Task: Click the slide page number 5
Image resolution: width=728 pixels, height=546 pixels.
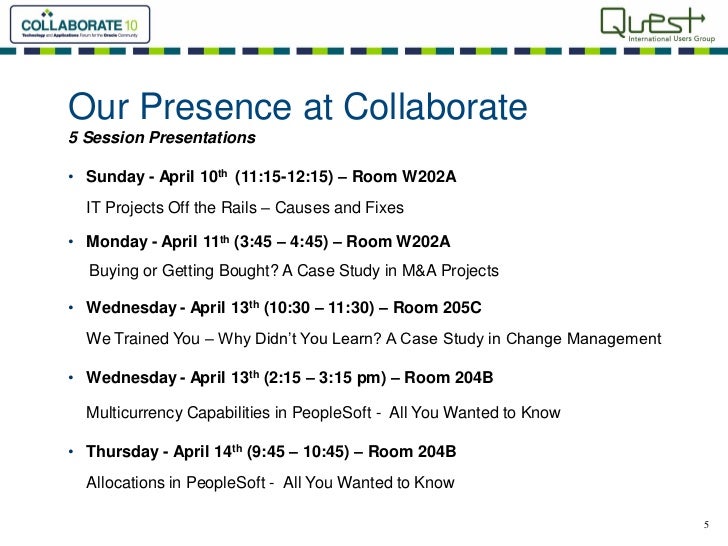Action: pos(706,526)
